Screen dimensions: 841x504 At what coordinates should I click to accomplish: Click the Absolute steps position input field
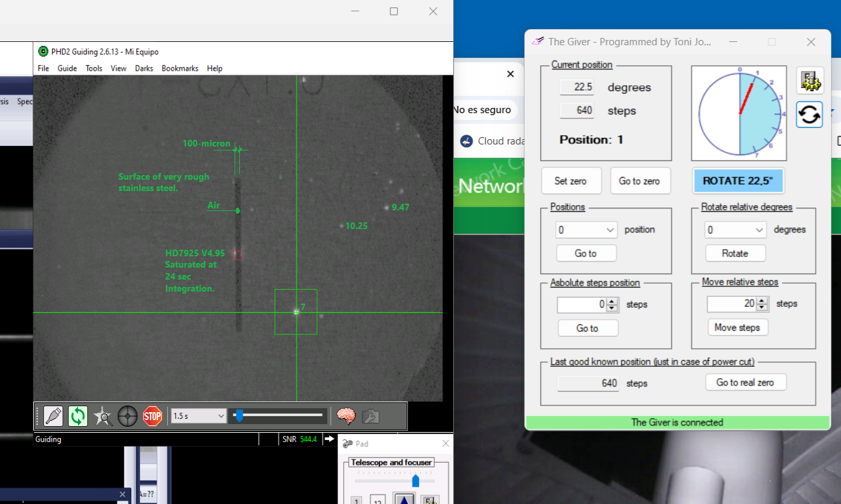[582, 304]
